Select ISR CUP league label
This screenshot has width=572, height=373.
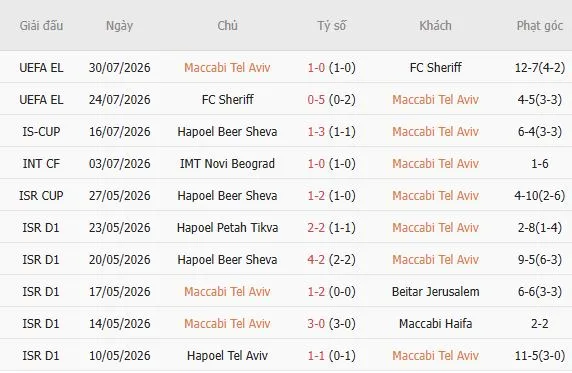[x=41, y=196]
